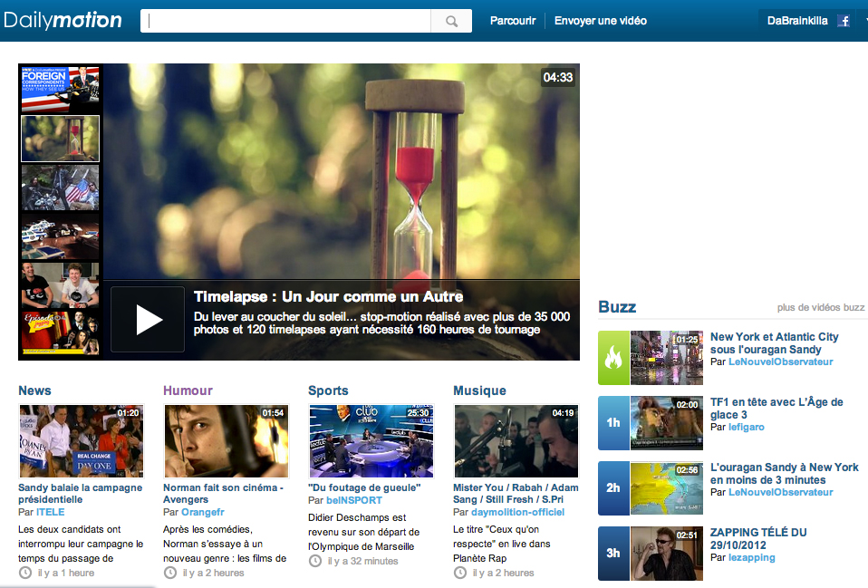The height and width of the screenshot is (588, 868).
Task: Open TF1 en tête avec L'Âge de glace 3
Action: click(x=776, y=409)
